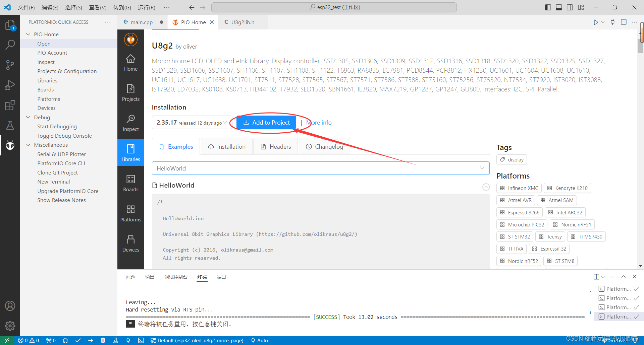
Task: Go to Home in the PIO sidebar
Action: coord(131,63)
